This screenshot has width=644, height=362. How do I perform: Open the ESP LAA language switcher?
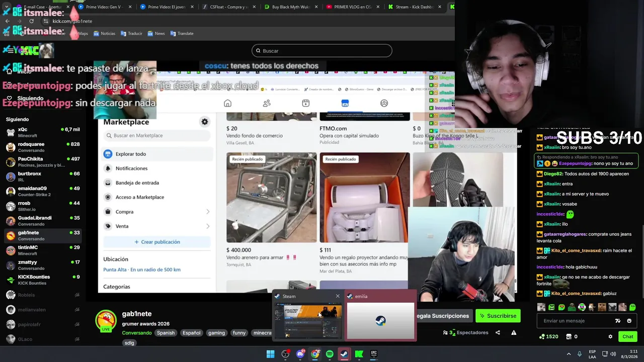click(x=592, y=354)
